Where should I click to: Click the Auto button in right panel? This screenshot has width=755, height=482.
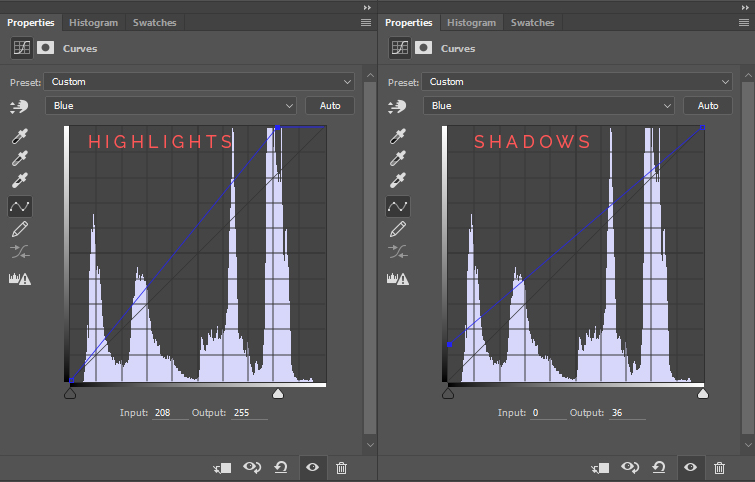click(x=708, y=105)
